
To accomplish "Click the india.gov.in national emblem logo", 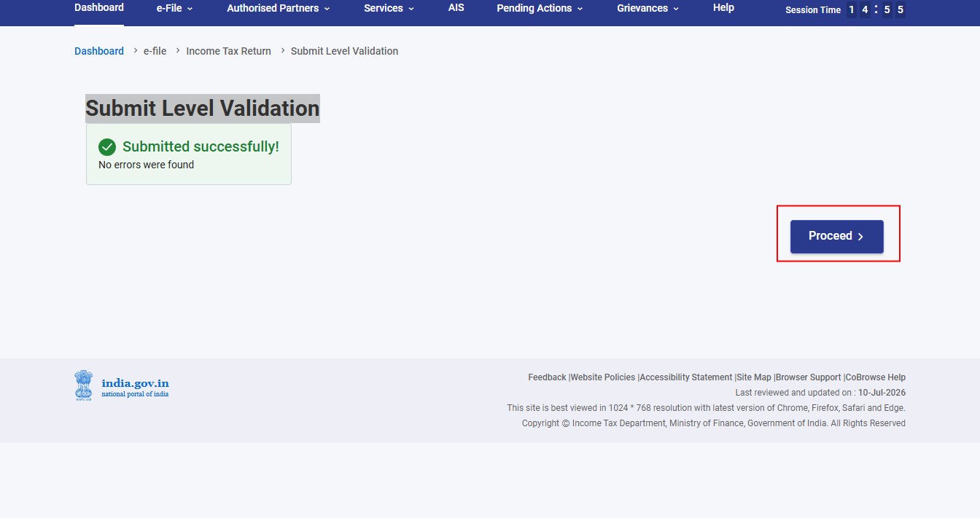I will (x=84, y=385).
